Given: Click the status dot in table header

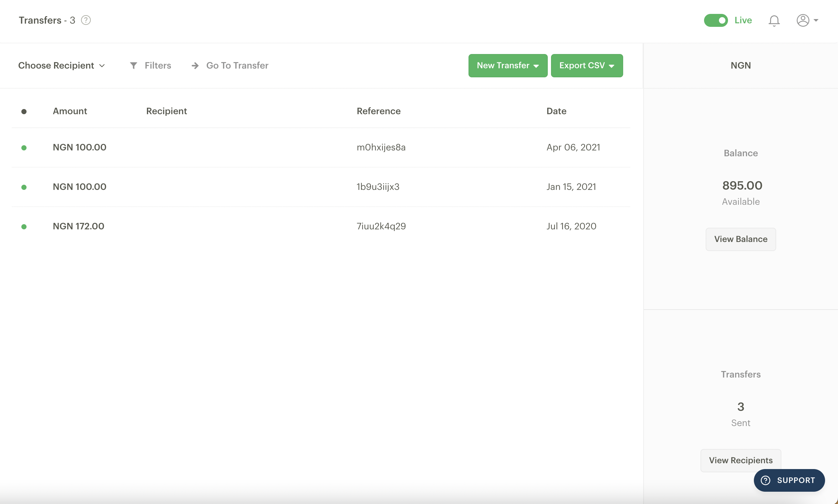Looking at the screenshot, I should pos(24,111).
